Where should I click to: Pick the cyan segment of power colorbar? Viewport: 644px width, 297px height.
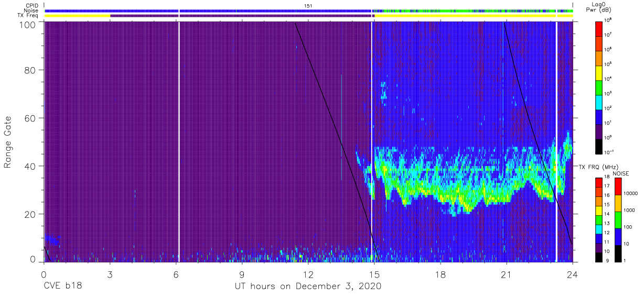[599, 101]
